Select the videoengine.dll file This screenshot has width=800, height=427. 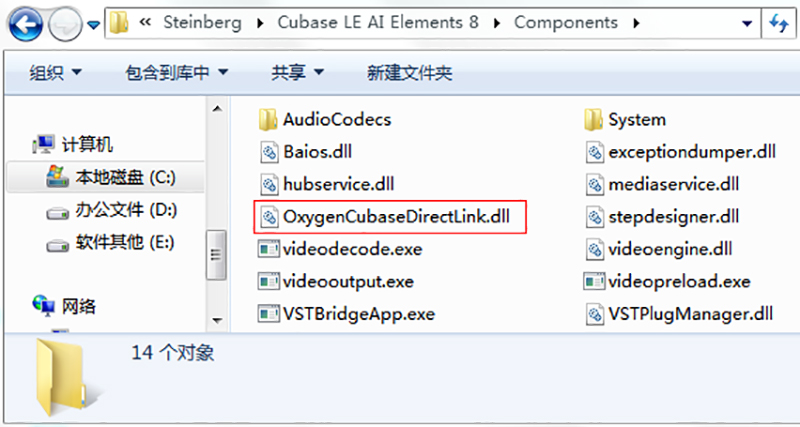point(659,249)
